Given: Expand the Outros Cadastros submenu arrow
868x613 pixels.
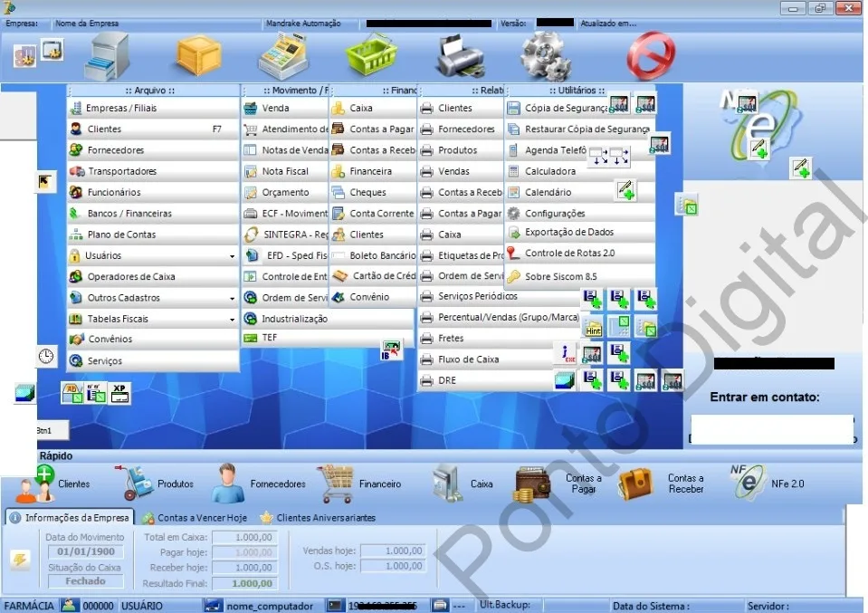Looking at the screenshot, I should (232, 299).
